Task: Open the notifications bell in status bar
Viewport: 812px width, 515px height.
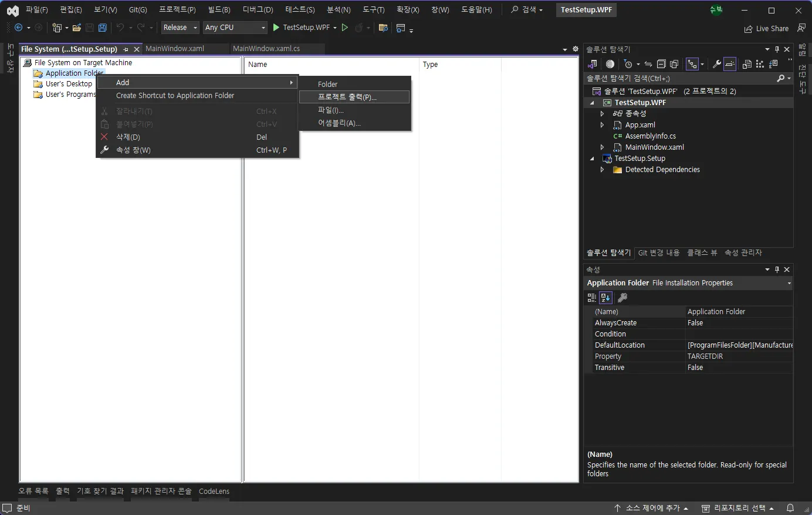Action: click(790, 508)
